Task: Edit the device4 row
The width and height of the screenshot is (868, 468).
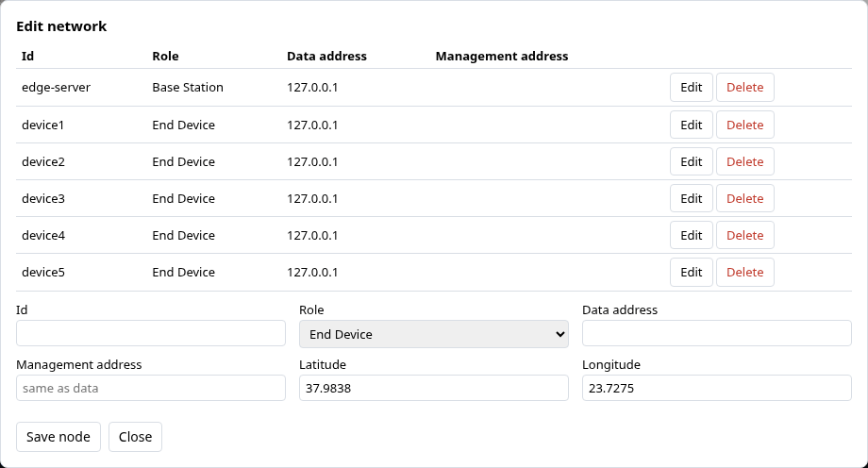Action: click(691, 235)
